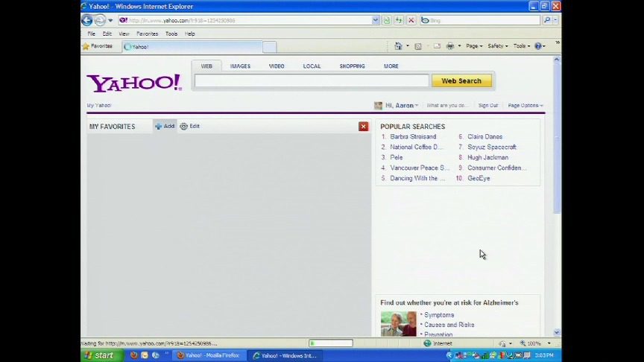Open the command bar Tools dropdown
Screen dimensions: 644x362
coord(522,46)
